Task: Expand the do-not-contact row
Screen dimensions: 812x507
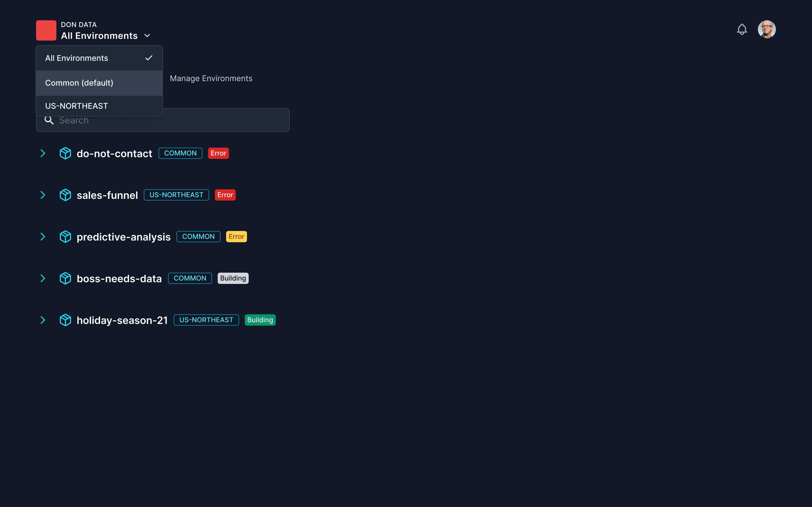Action: pos(43,153)
